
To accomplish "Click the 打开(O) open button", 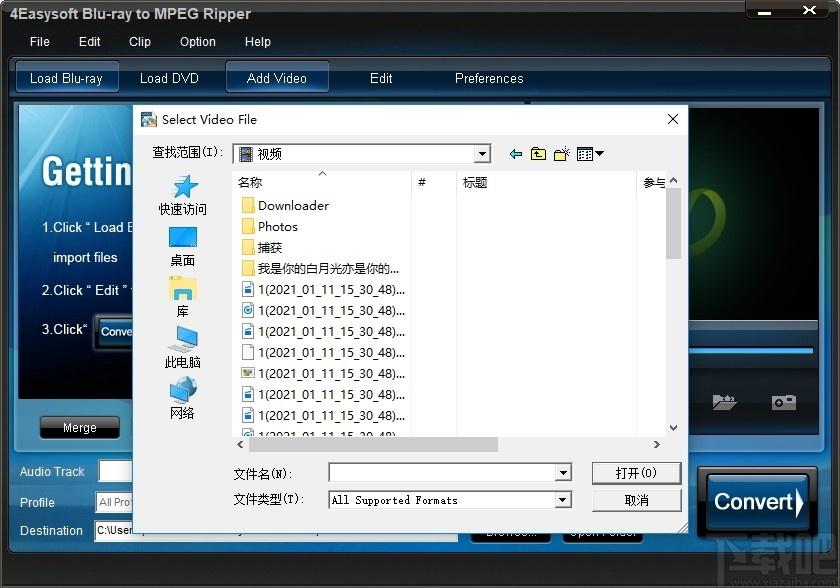I will tap(636, 473).
